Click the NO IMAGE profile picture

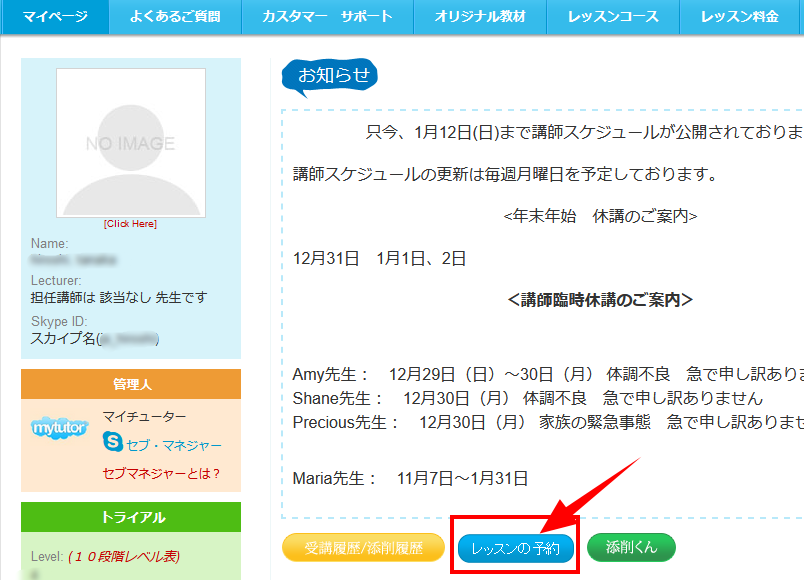point(131,143)
